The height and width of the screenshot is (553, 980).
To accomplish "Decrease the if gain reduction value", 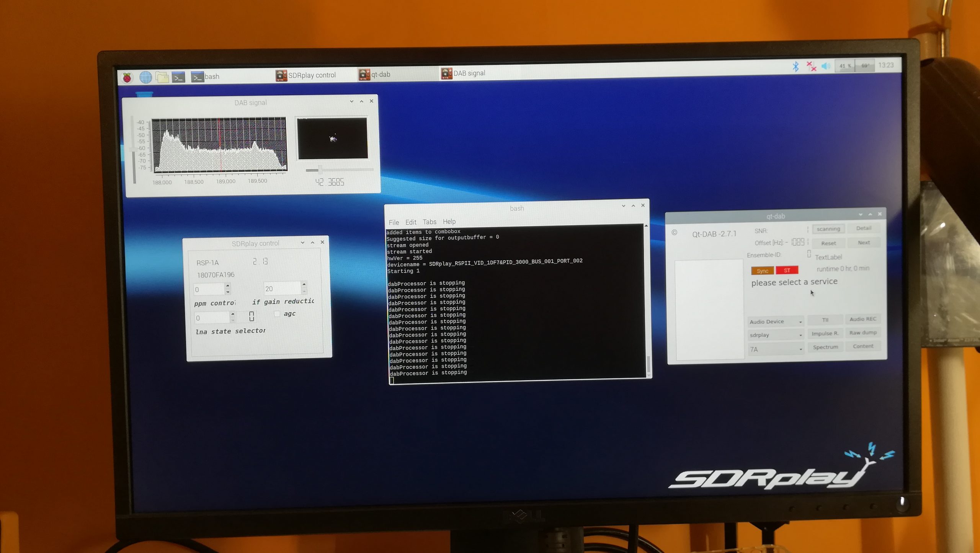I will click(x=304, y=290).
